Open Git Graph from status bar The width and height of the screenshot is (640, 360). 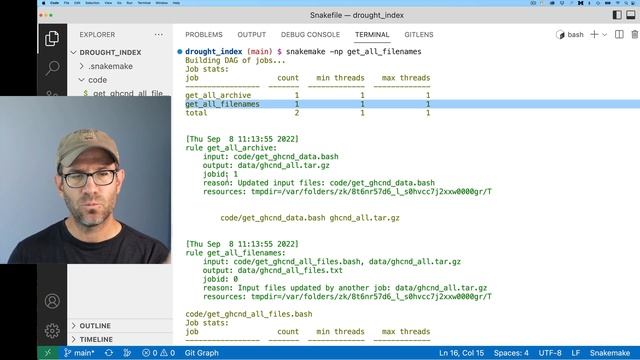pyautogui.click(x=202, y=353)
